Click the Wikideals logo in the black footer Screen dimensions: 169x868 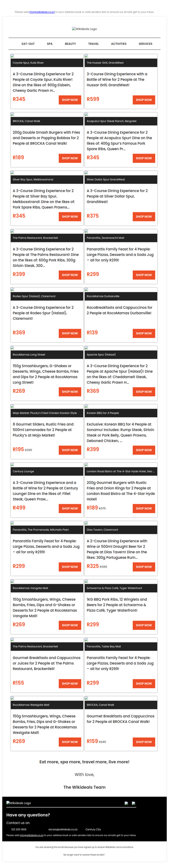pos(19,802)
